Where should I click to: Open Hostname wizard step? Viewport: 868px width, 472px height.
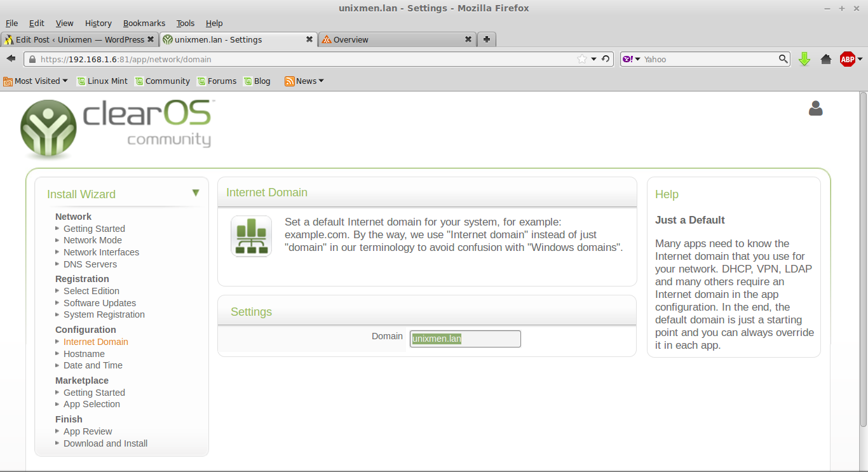84,354
